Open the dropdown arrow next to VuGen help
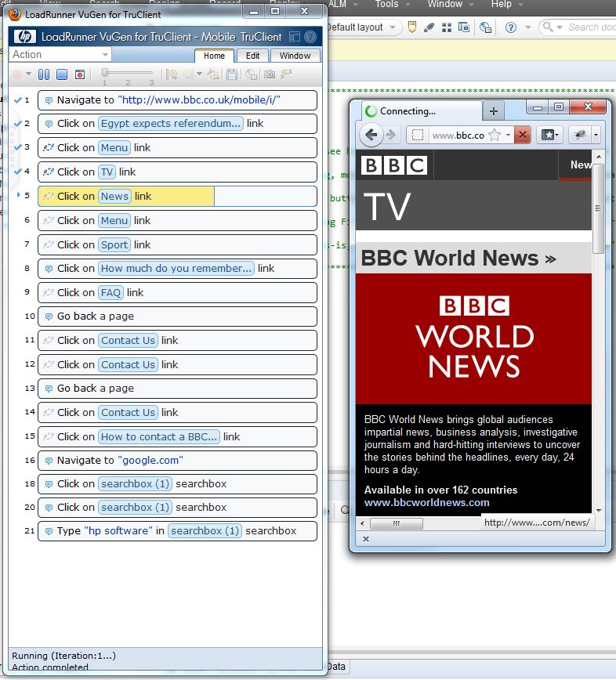616x680 pixels. pyautogui.click(x=528, y=27)
